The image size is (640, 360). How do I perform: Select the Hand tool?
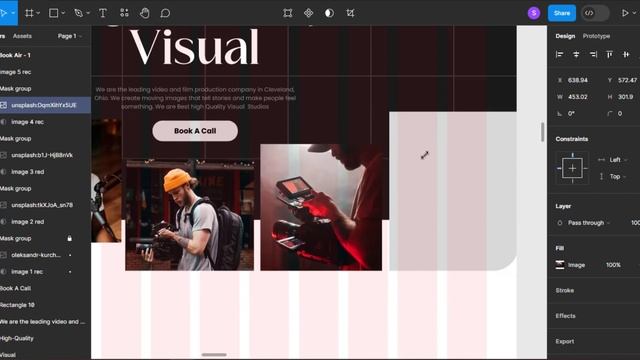coord(144,13)
